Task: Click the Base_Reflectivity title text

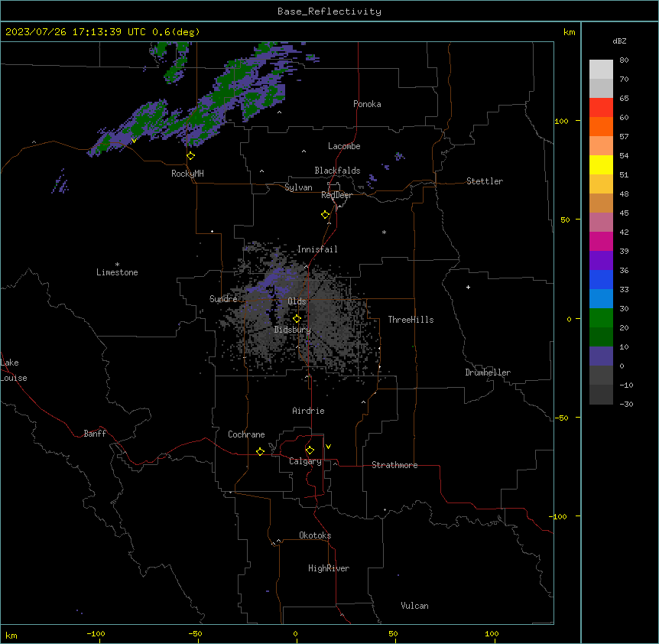Action: (329, 11)
